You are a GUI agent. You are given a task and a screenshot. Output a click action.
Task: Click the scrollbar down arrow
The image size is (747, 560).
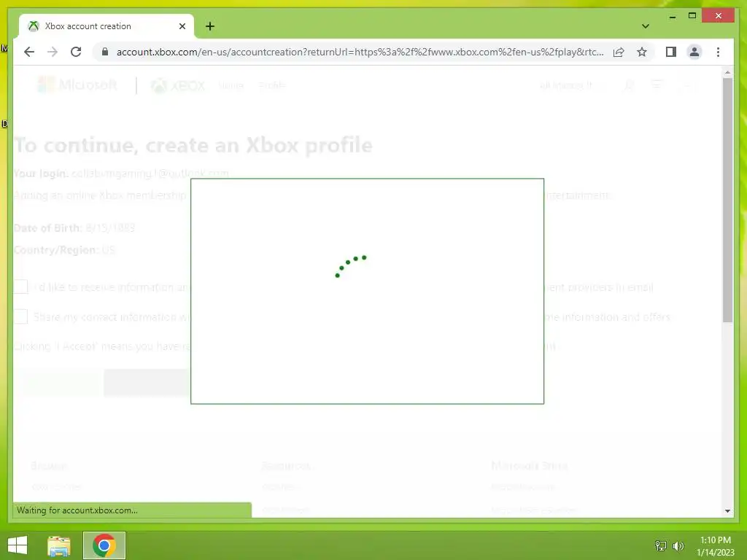(727, 511)
